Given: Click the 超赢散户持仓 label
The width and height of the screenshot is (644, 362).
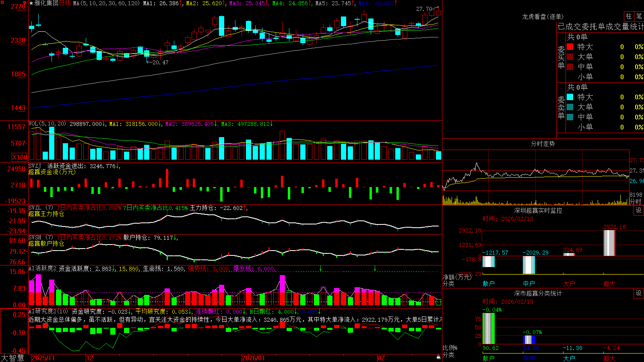Looking at the screenshot, I should [46, 244].
